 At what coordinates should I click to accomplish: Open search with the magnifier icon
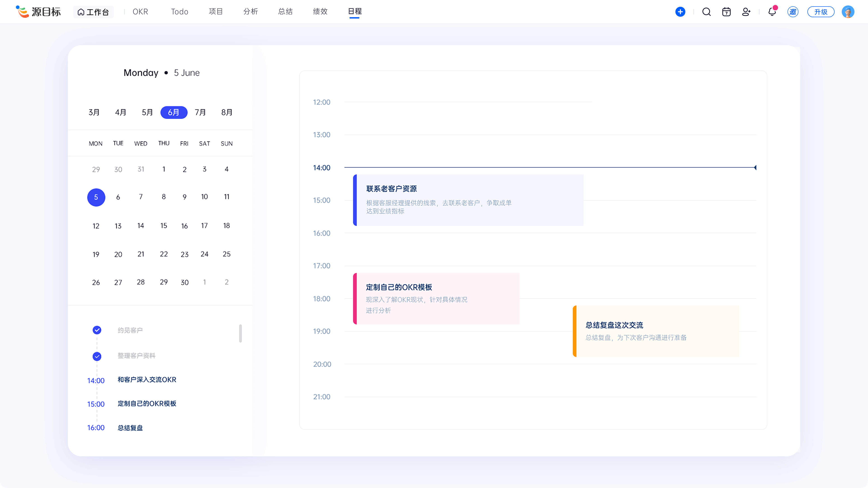(706, 12)
